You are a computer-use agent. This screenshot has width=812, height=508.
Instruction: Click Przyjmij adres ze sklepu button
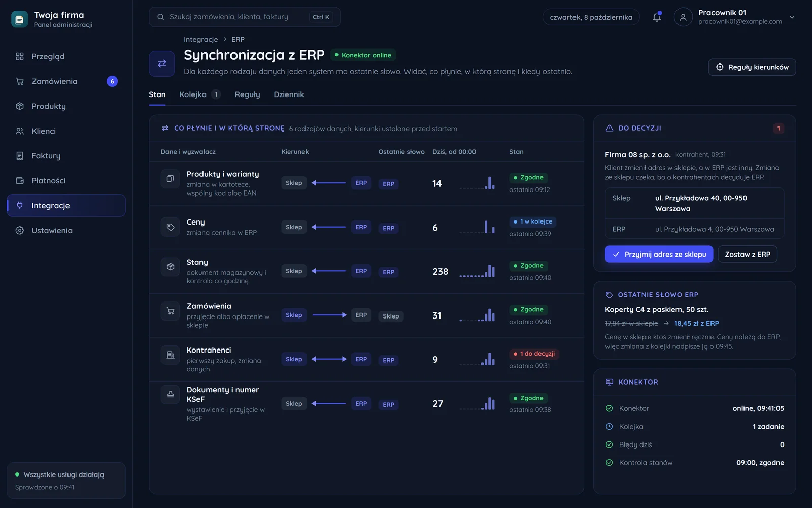659,255
